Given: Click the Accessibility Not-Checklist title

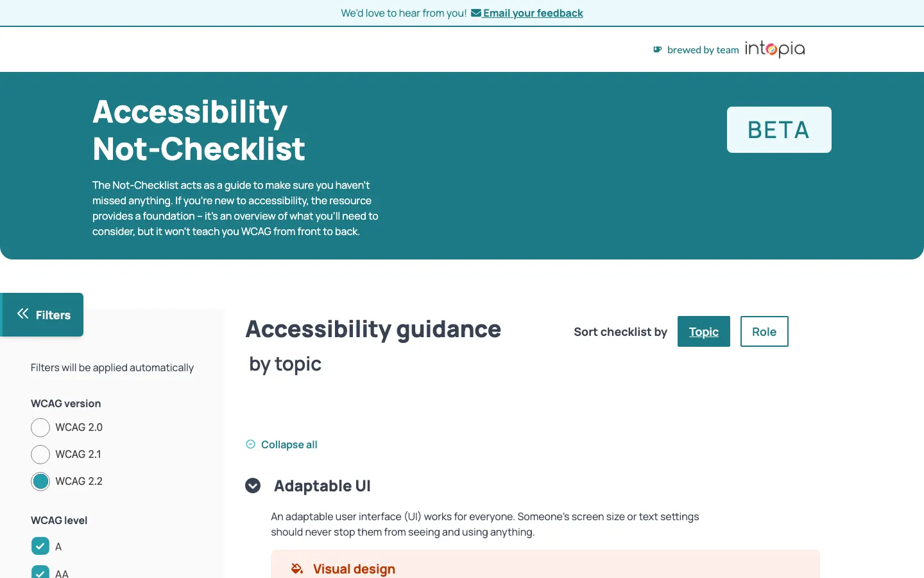Looking at the screenshot, I should point(198,130).
